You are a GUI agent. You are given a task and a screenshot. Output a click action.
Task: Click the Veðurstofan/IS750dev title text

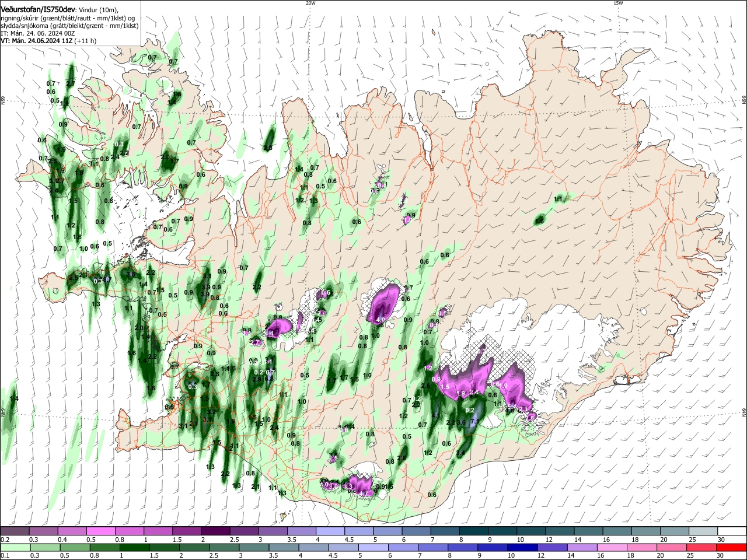[38, 9]
